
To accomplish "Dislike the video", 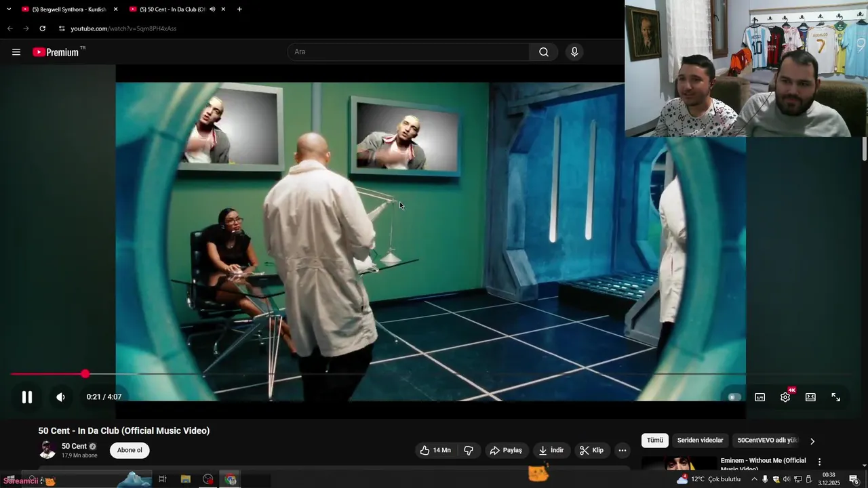I will click(469, 450).
